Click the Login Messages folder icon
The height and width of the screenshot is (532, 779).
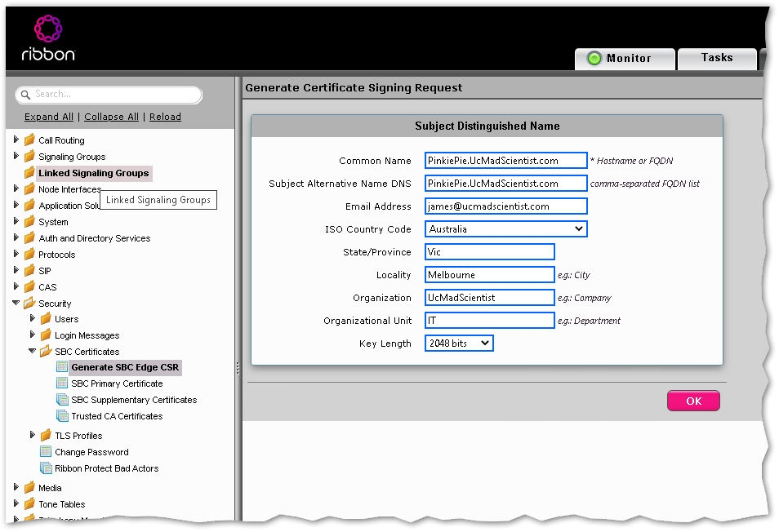pyautogui.click(x=47, y=335)
